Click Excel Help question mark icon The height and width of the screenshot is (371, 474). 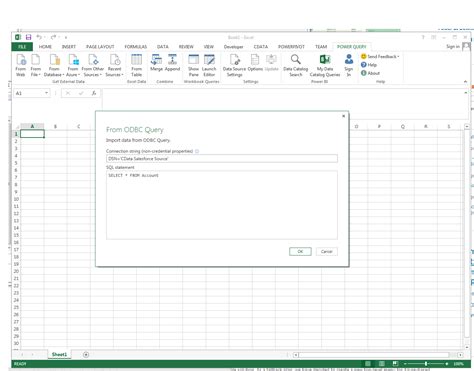pyautogui.click(x=423, y=37)
